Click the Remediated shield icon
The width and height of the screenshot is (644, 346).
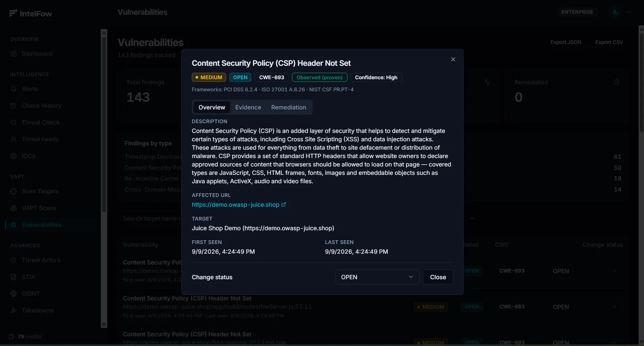click(x=616, y=82)
